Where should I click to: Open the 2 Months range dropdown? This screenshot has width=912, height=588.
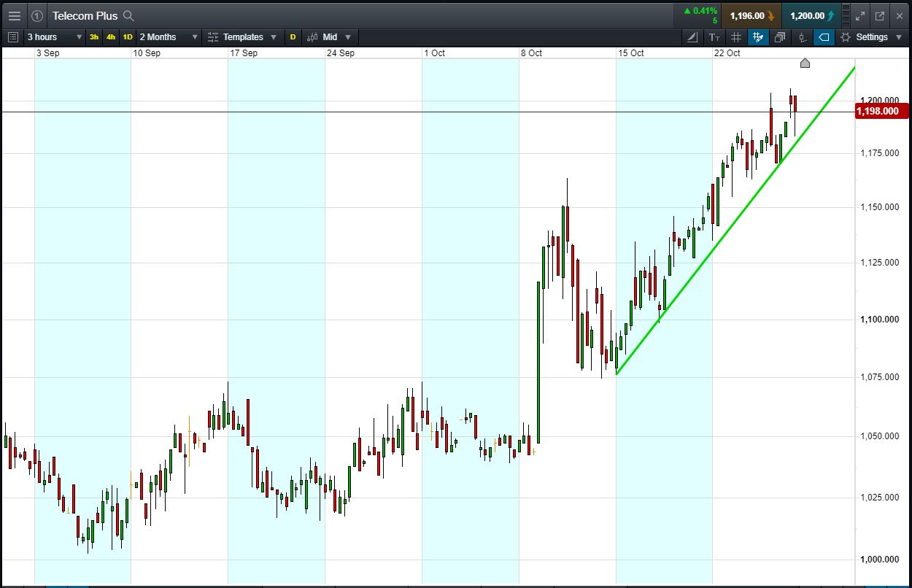pyautogui.click(x=168, y=37)
